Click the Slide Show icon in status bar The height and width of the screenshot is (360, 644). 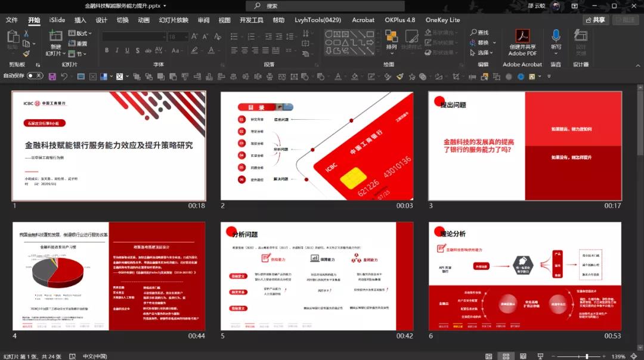[540, 356]
